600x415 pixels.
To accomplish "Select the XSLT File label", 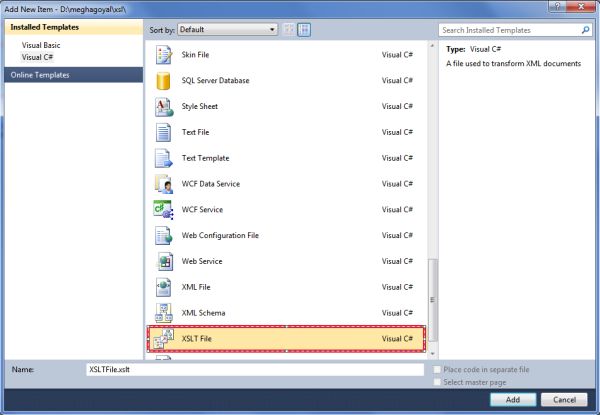I will tap(196, 339).
